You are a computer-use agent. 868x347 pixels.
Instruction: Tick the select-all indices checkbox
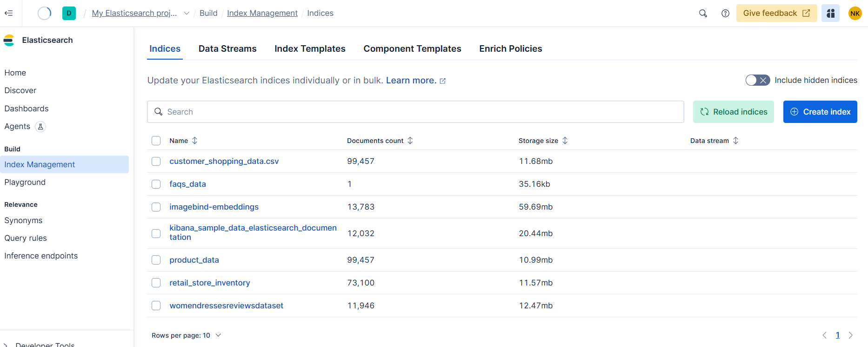tap(156, 141)
